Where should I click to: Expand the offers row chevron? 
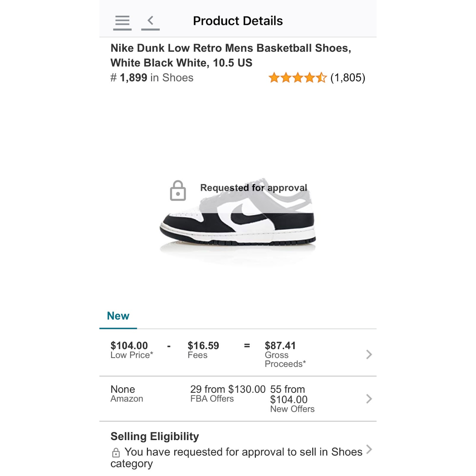[369, 399]
